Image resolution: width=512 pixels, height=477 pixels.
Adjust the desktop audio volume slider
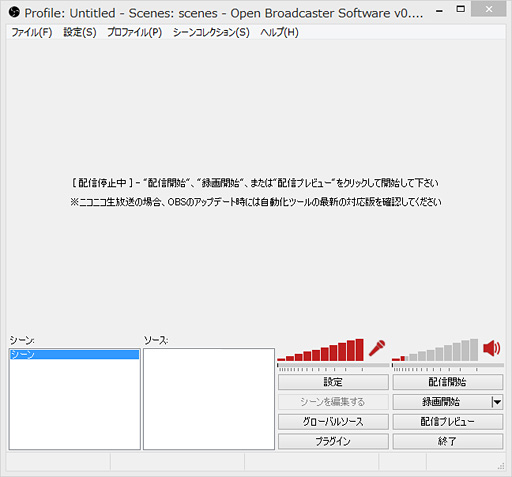coord(448,365)
